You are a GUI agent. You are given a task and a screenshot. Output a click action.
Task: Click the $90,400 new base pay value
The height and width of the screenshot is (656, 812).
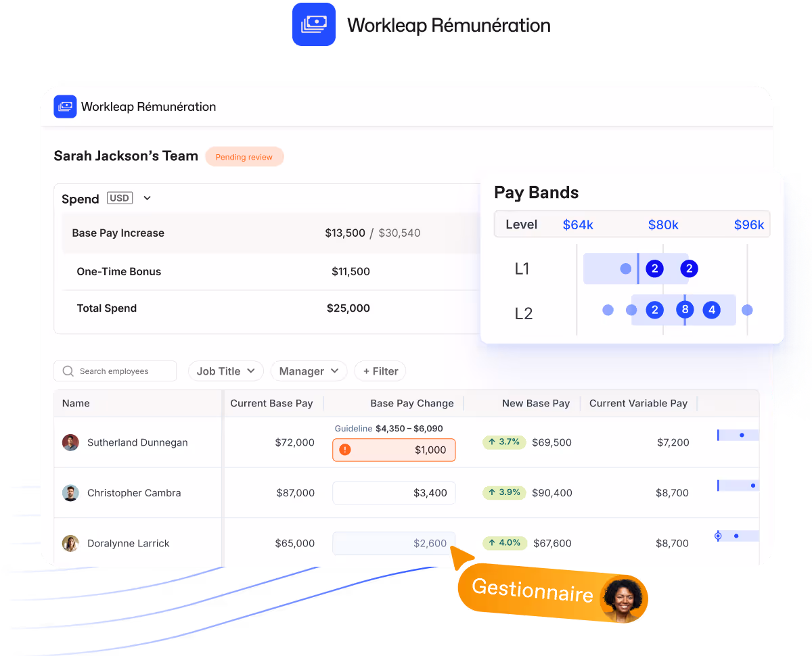click(x=552, y=493)
